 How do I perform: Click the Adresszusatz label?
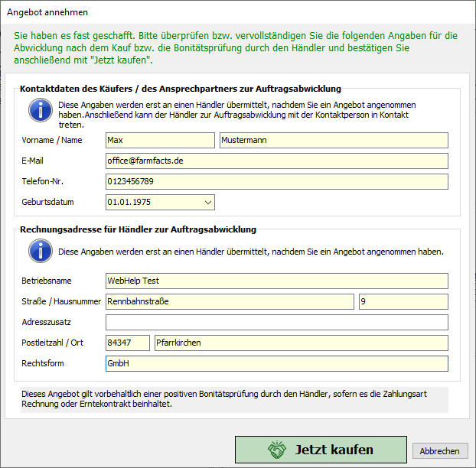[x=46, y=322]
